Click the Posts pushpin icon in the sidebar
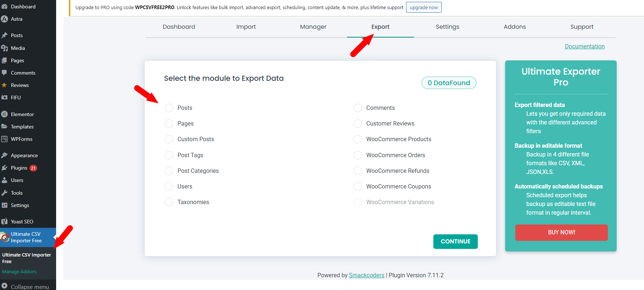644x290 pixels. click(4, 35)
